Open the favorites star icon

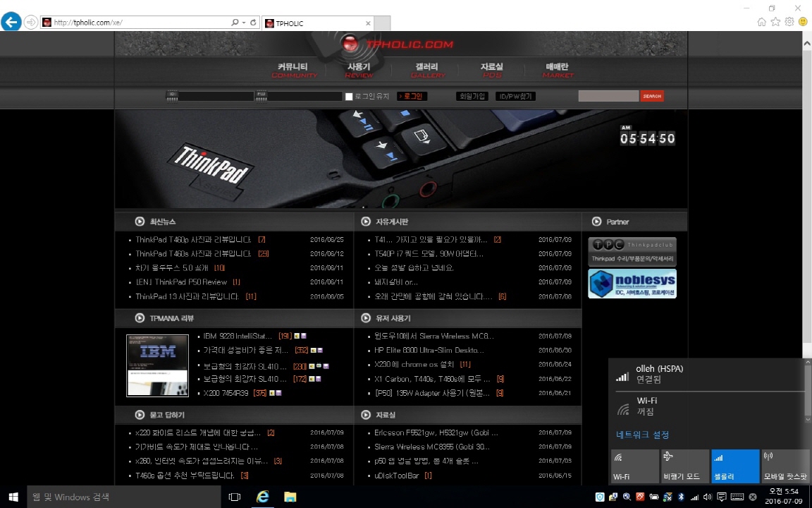(775, 22)
